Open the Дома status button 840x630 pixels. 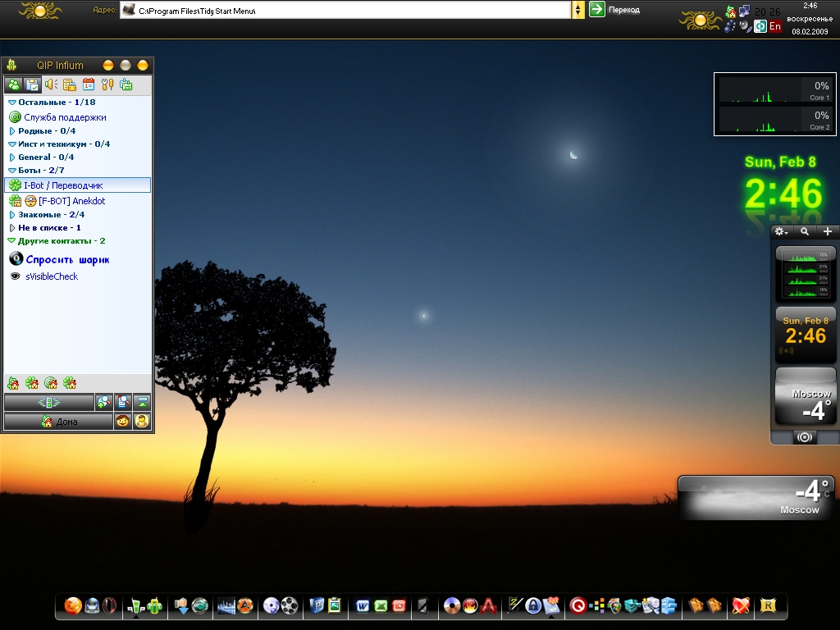58,422
